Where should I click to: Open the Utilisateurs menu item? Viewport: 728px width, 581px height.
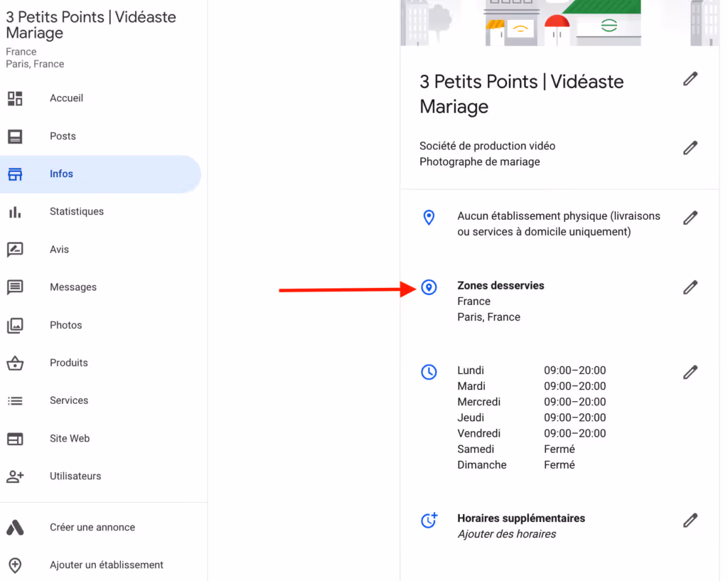(x=100, y=476)
